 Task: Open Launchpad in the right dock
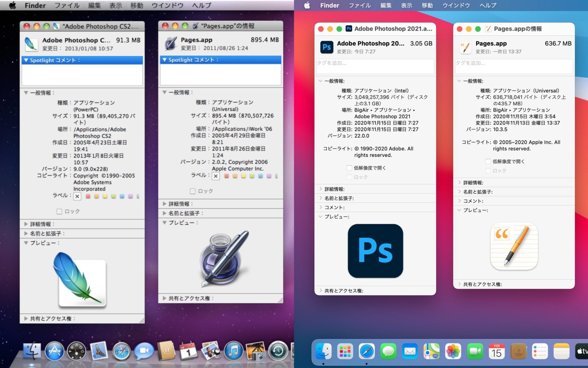tap(345, 352)
